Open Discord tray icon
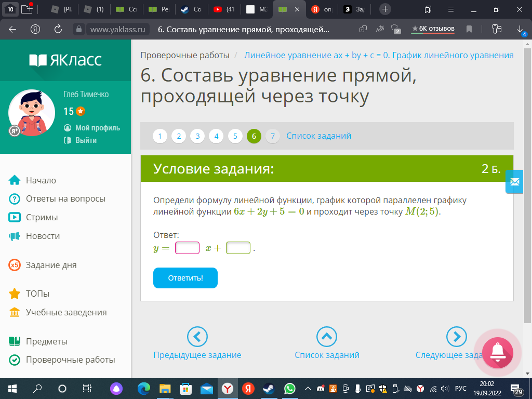 [x=320, y=389]
